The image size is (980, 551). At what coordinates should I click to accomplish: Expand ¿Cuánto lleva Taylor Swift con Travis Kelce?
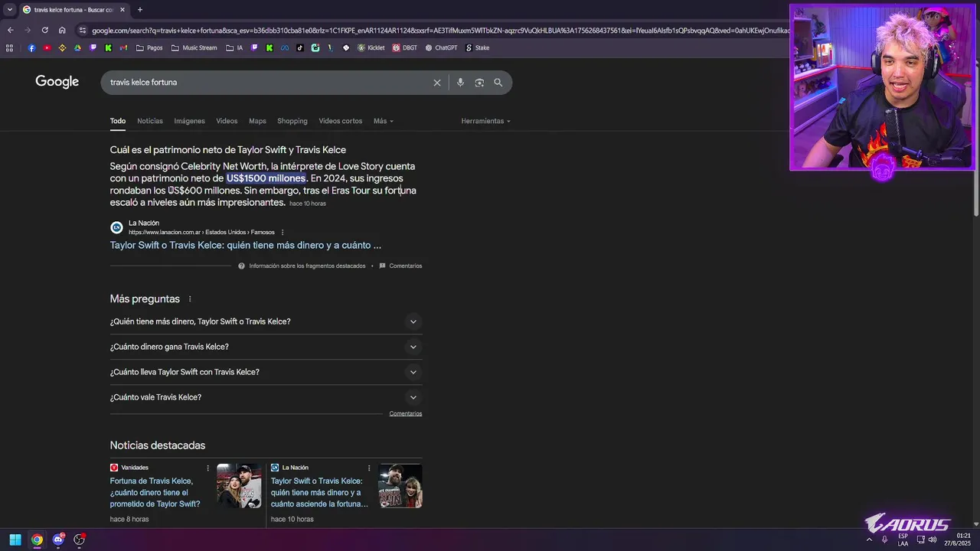266,372
